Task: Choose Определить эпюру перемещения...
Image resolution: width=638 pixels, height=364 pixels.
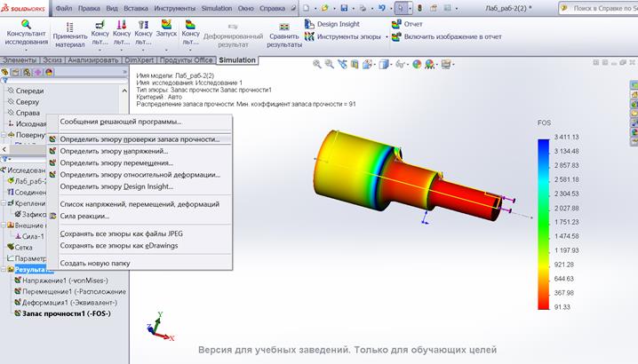Action: 140,162
